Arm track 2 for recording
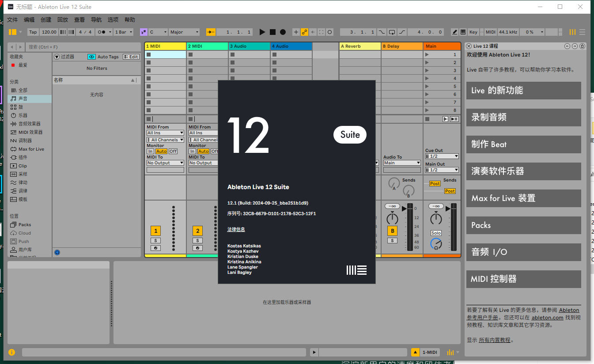 pos(197,248)
